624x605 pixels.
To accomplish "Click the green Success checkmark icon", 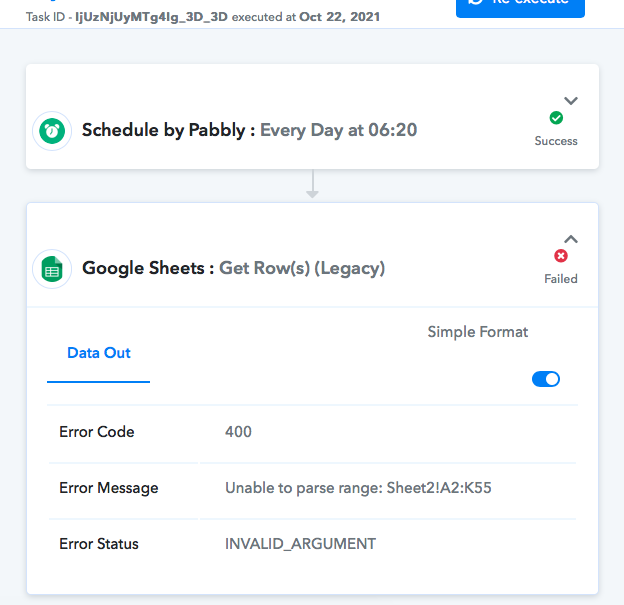I will (556, 118).
